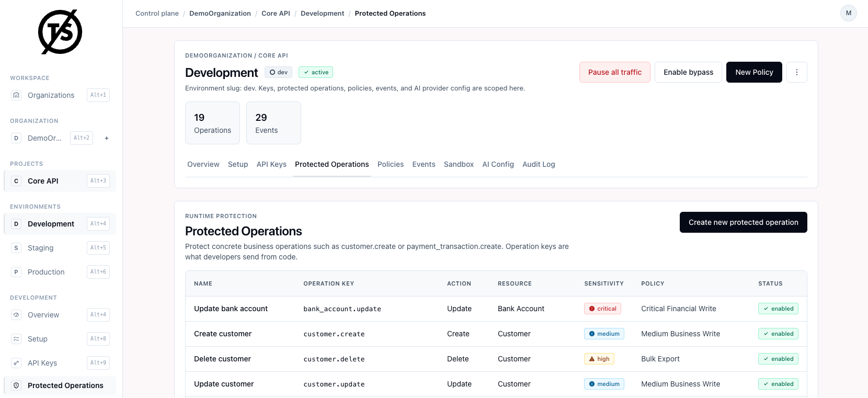Open the three-dot more options menu

(796, 72)
